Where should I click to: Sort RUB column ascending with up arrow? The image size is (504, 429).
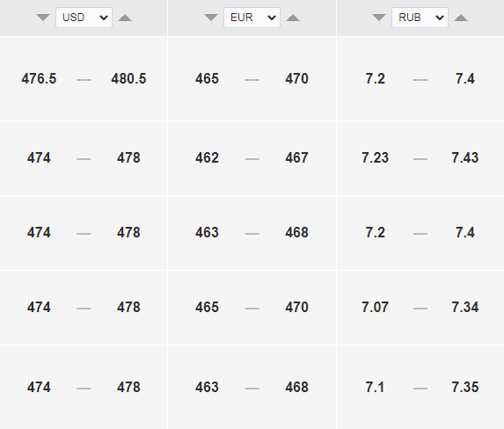[x=461, y=18]
